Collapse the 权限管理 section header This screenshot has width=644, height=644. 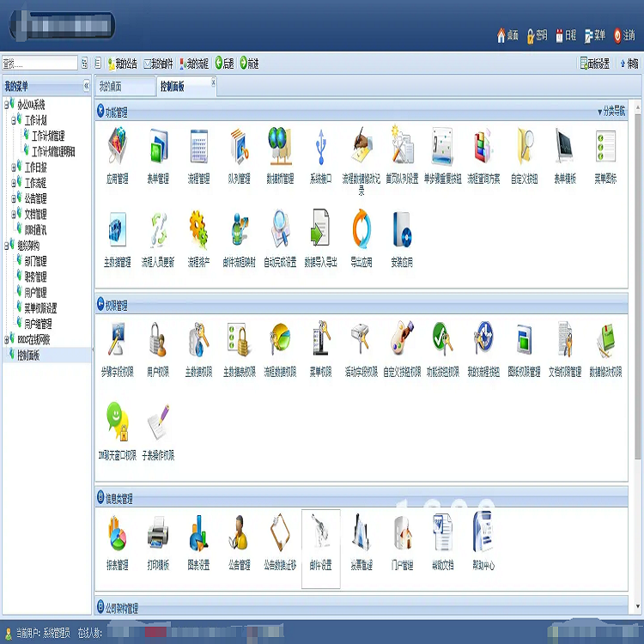(x=100, y=305)
